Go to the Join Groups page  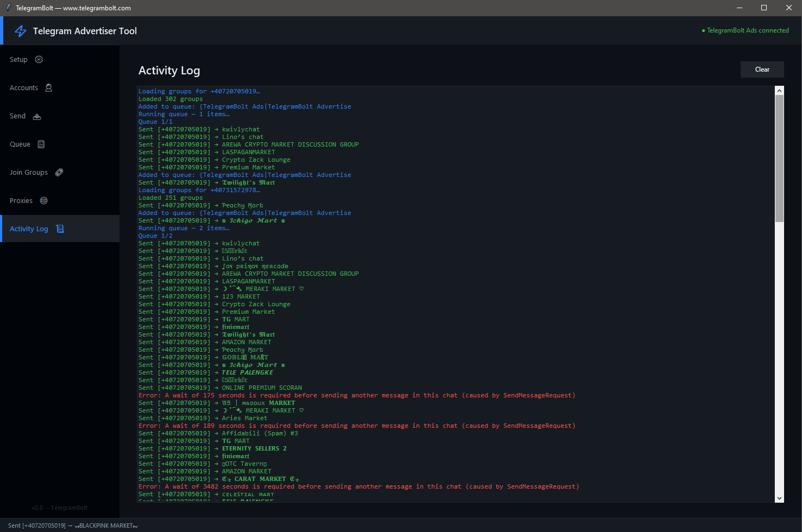[60, 173]
